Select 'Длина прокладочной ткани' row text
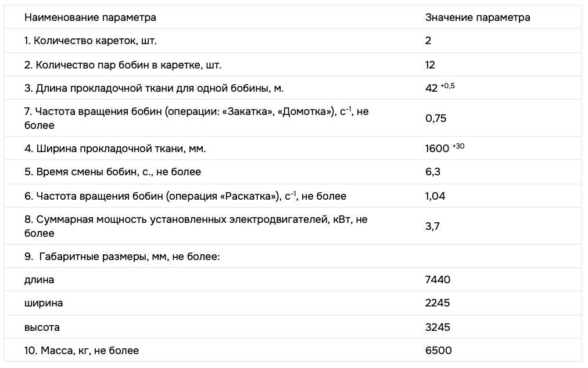The image size is (588, 368). pyautogui.click(x=154, y=88)
